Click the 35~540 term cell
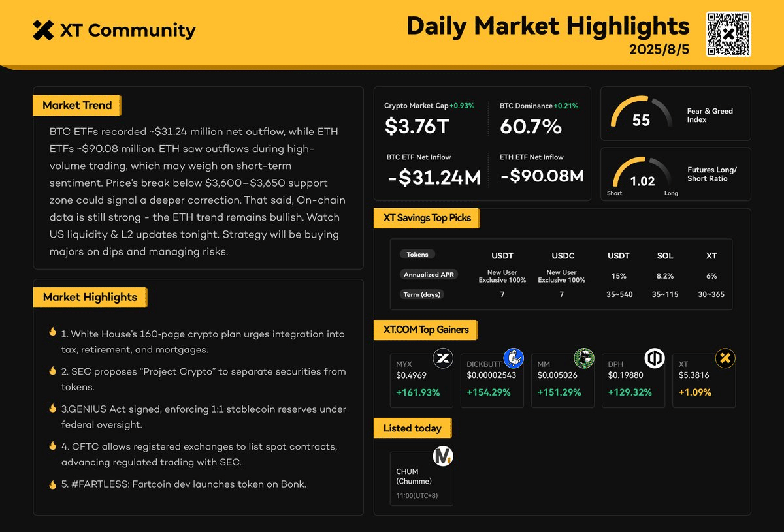Image resolution: width=784 pixels, height=532 pixels. (x=619, y=294)
